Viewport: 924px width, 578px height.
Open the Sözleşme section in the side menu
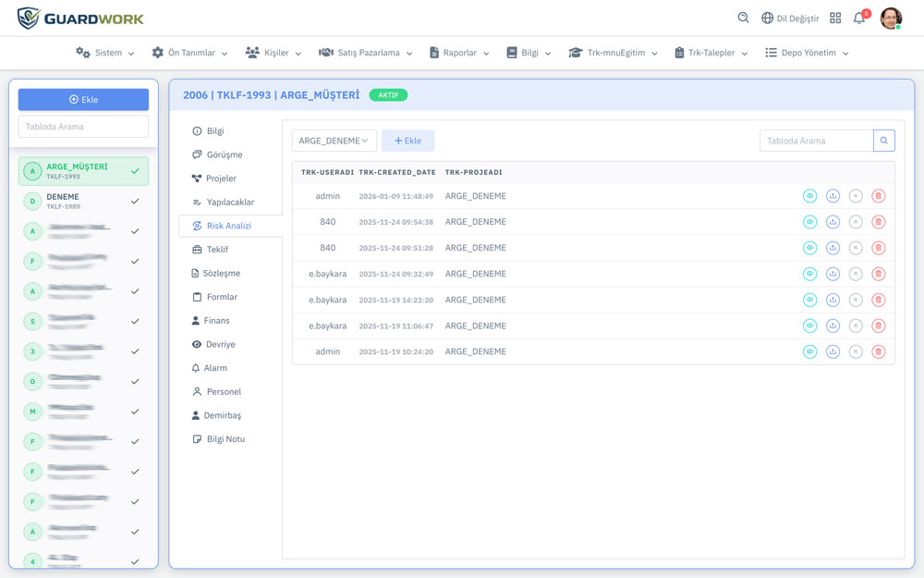pos(221,274)
